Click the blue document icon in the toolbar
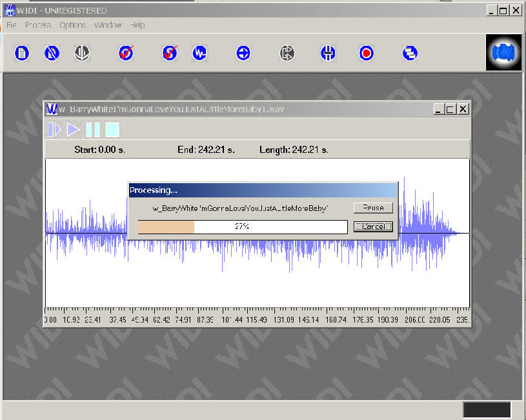The height and width of the screenshot is (420, 526). point(22,53)
